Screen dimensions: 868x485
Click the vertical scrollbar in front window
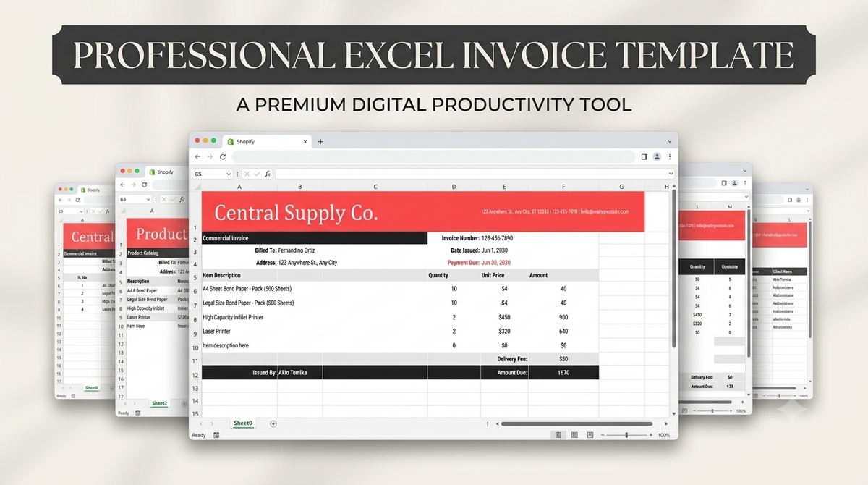point(674,268)
